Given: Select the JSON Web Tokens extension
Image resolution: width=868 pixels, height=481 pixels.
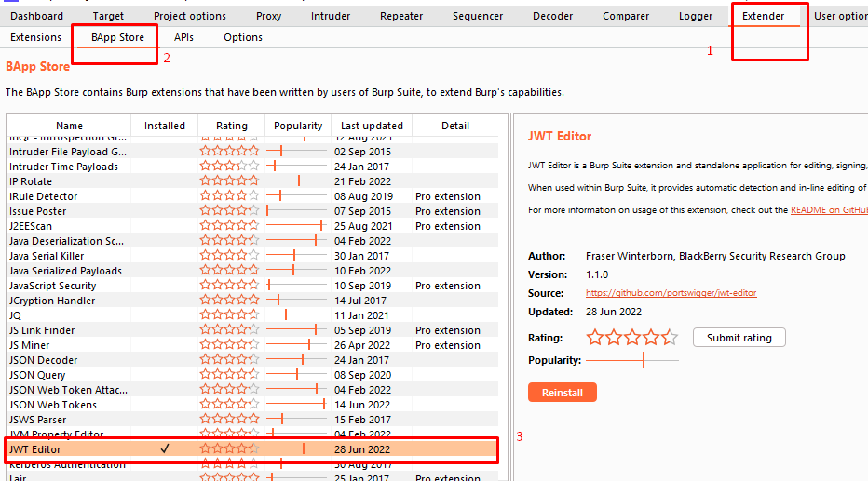Looking at the screenshot, I should click(x=252, y=406).
